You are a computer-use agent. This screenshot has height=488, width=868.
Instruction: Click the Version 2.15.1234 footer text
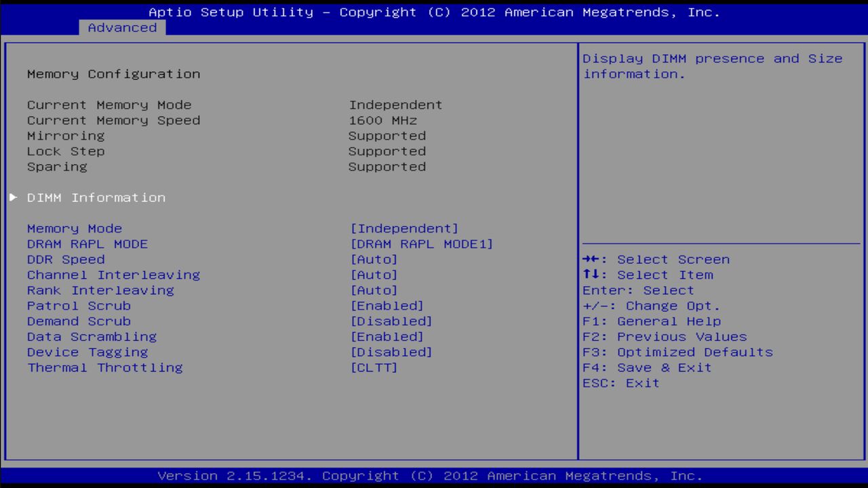430,476
